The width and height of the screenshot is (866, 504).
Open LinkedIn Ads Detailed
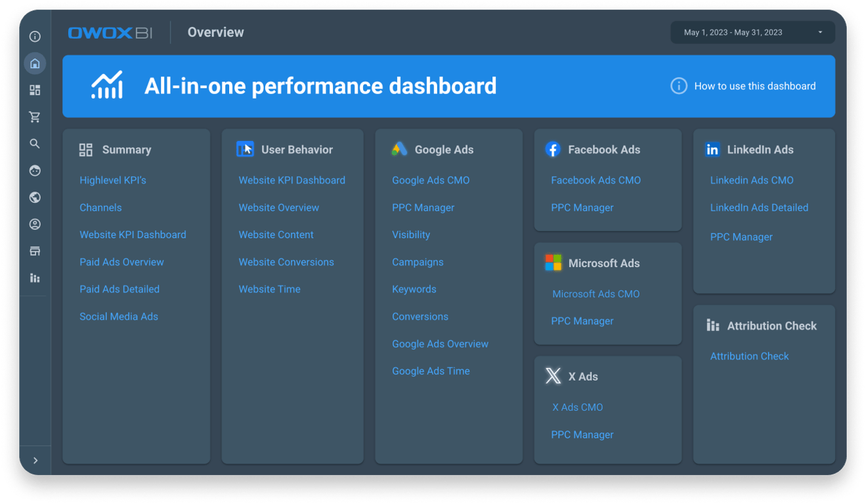click(759, 207)
